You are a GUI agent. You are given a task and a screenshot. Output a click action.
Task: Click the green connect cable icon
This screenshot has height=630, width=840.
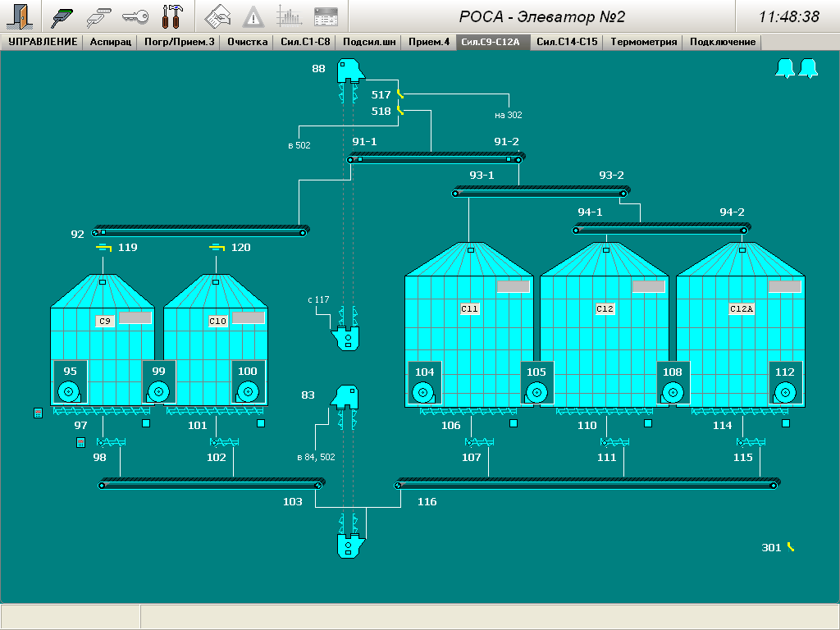pos(63,16)
